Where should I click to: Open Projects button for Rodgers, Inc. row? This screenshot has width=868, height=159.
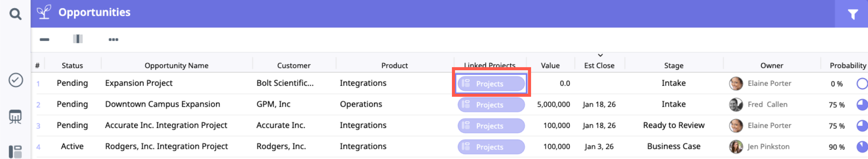pyautogui.click(x=491, y=147)
